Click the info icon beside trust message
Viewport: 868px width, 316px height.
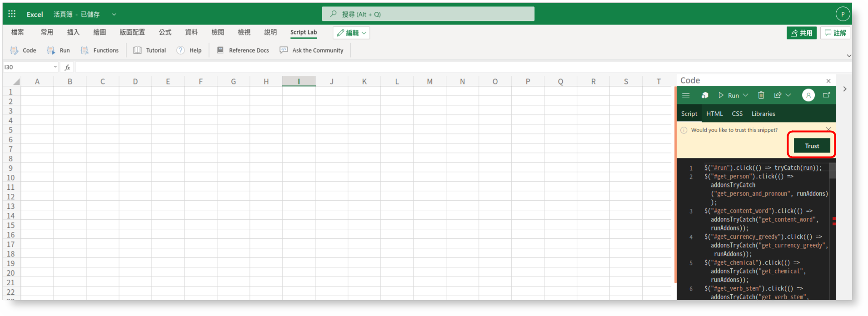(684, 130)
